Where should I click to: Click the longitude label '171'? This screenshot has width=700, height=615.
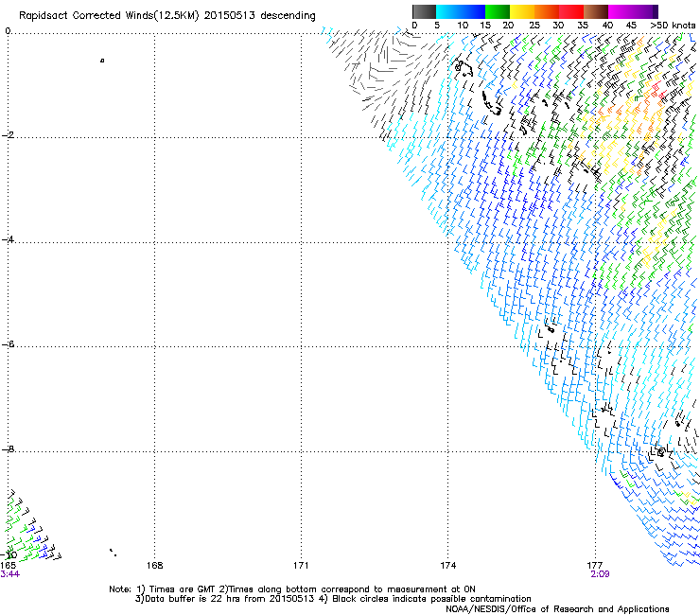301,565
